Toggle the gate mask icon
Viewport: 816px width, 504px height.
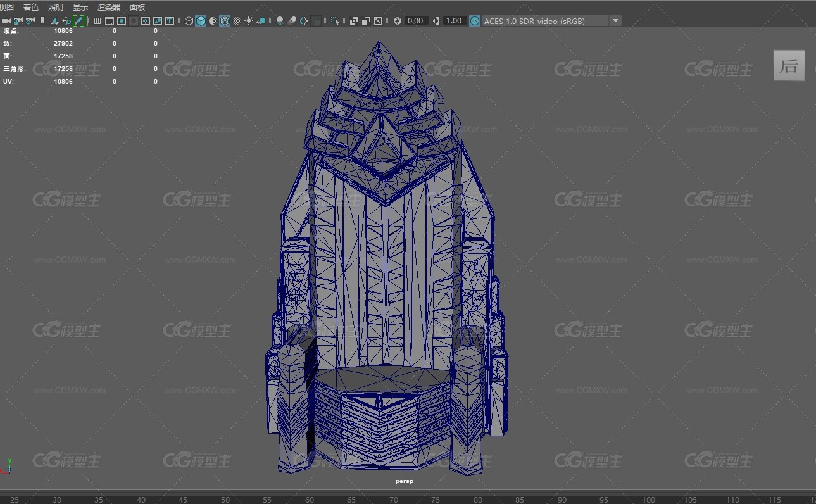click(x=134, y=21)
